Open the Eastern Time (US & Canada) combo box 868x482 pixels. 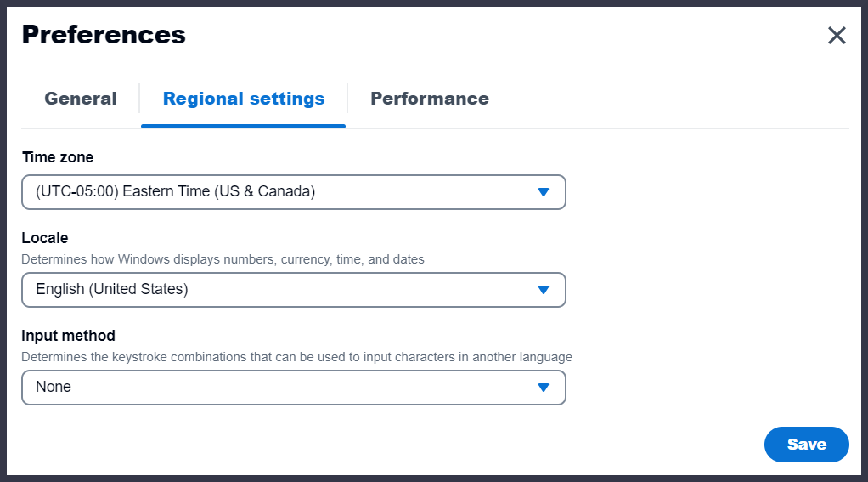280,192
